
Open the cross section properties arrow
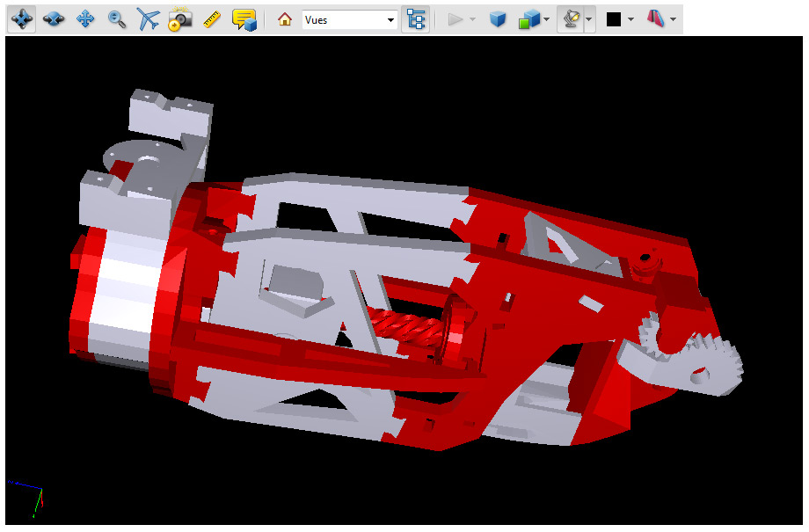coord(674,19)
